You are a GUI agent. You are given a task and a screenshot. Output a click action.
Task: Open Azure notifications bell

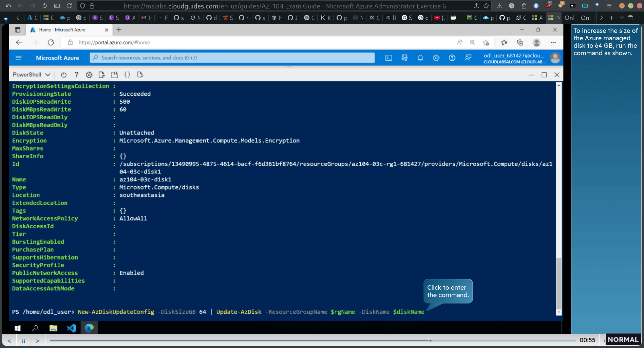point(420,58)
